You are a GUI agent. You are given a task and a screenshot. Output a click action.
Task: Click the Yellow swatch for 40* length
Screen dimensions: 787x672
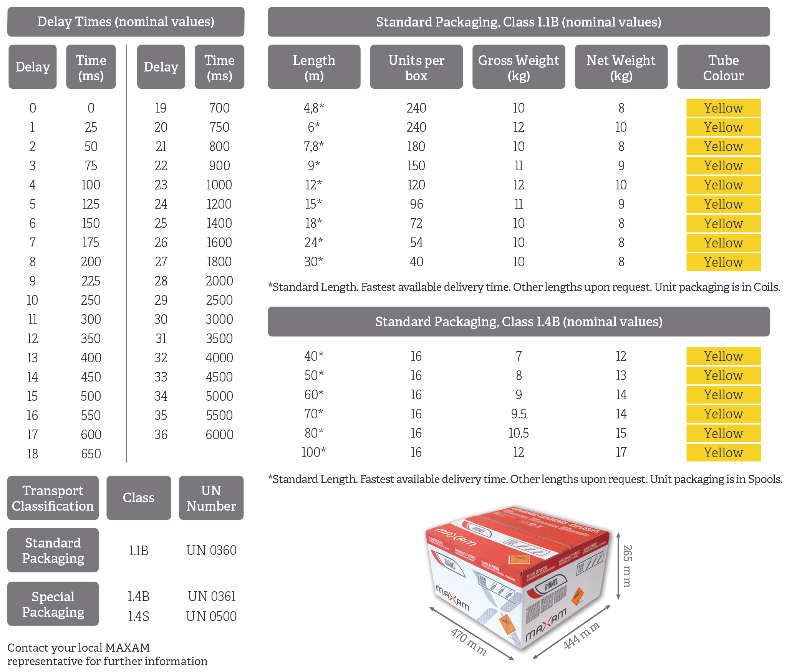[x=723, y=356]
